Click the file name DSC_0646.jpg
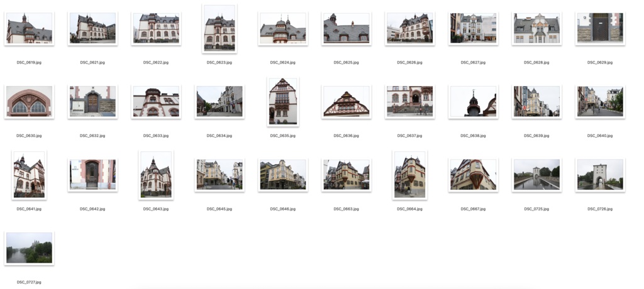 [282, 209]
